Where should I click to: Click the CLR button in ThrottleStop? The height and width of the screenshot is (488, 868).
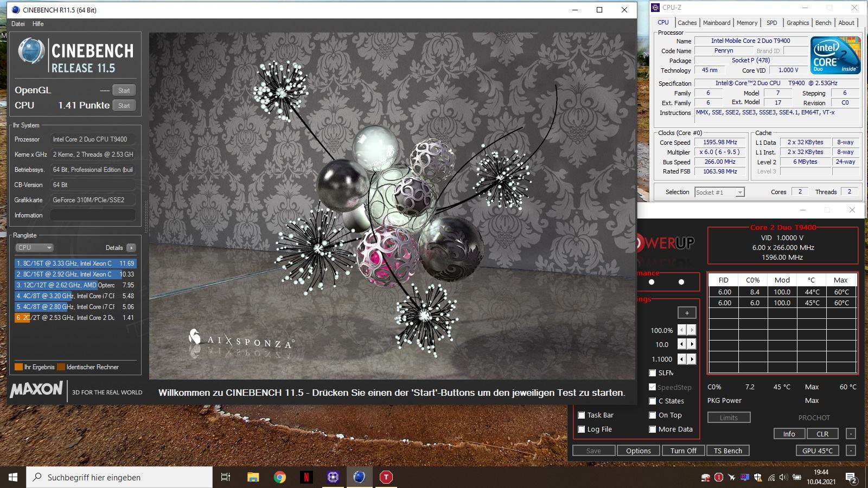[822, 434]
